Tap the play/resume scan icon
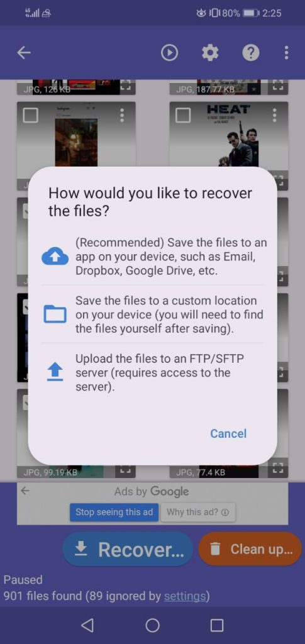The height and width of the screenshot is (644, 305). [x=169, y=53]
